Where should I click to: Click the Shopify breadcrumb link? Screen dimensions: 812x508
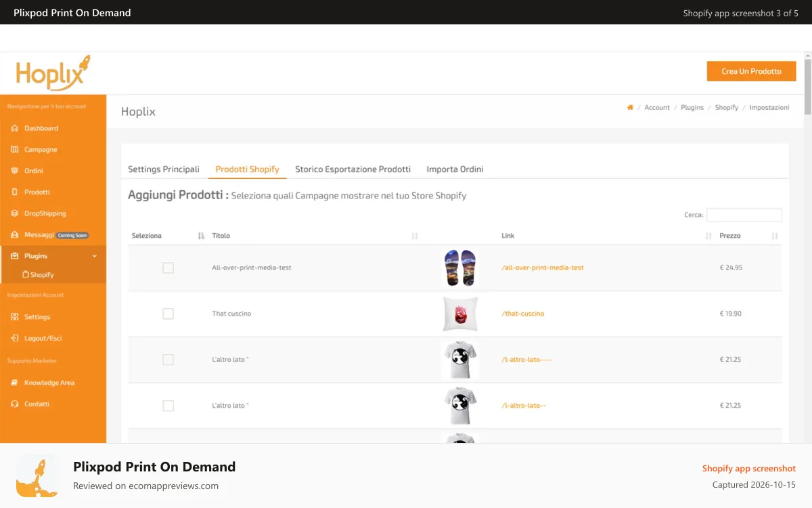(727, 108)
